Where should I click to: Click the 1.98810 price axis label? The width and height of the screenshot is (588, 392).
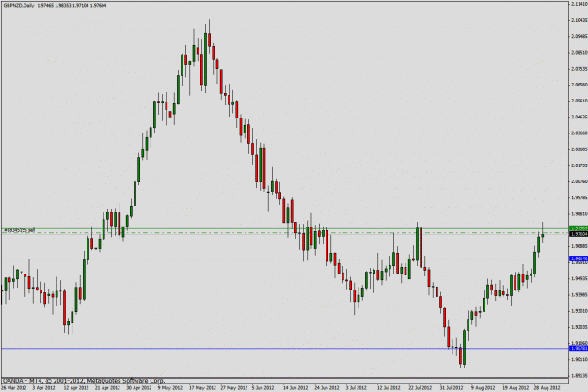[579, 214]
